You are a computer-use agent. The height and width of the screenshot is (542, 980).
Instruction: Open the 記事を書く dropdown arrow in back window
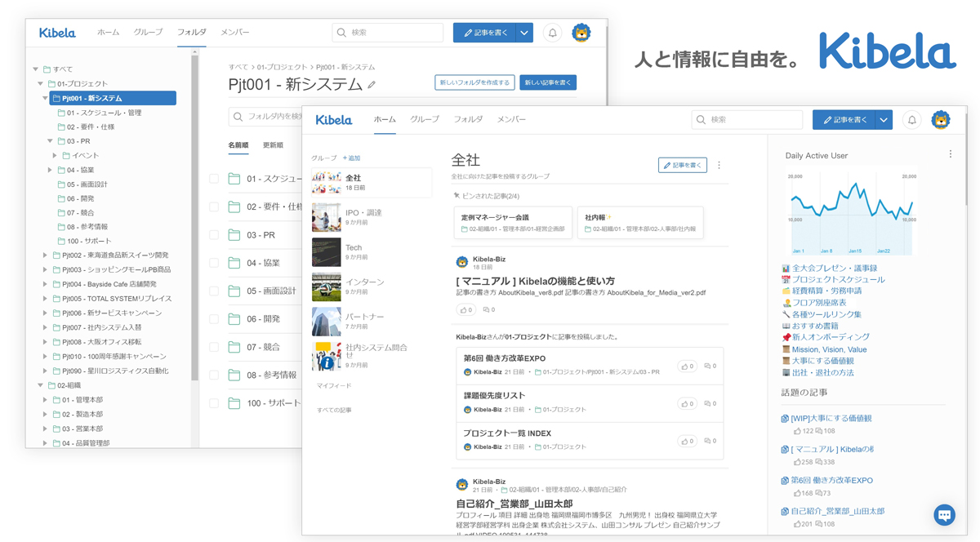pyautogui.click(x=524, y=33)
